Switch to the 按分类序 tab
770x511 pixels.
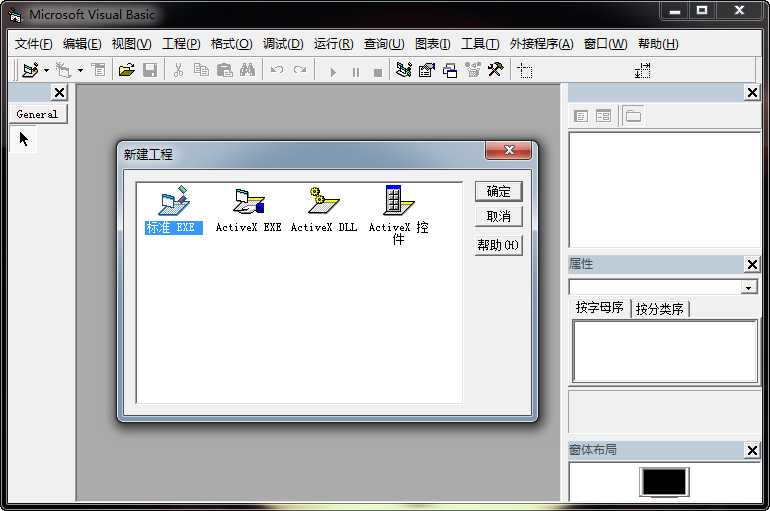pyautogui.click(x=660, y=309)
